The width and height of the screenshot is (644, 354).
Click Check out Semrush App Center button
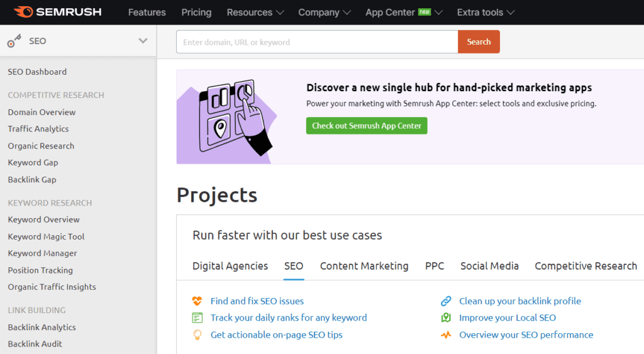(367, 126)
